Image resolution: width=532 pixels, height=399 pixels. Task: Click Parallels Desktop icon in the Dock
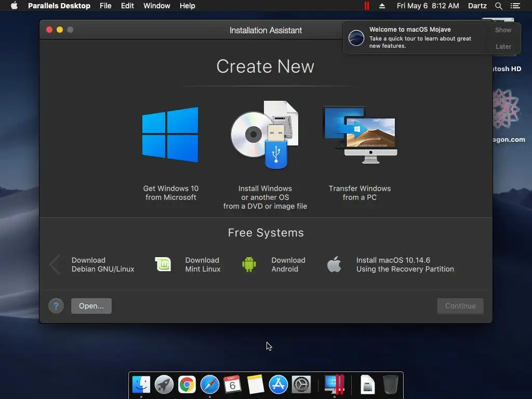(335, 385)
